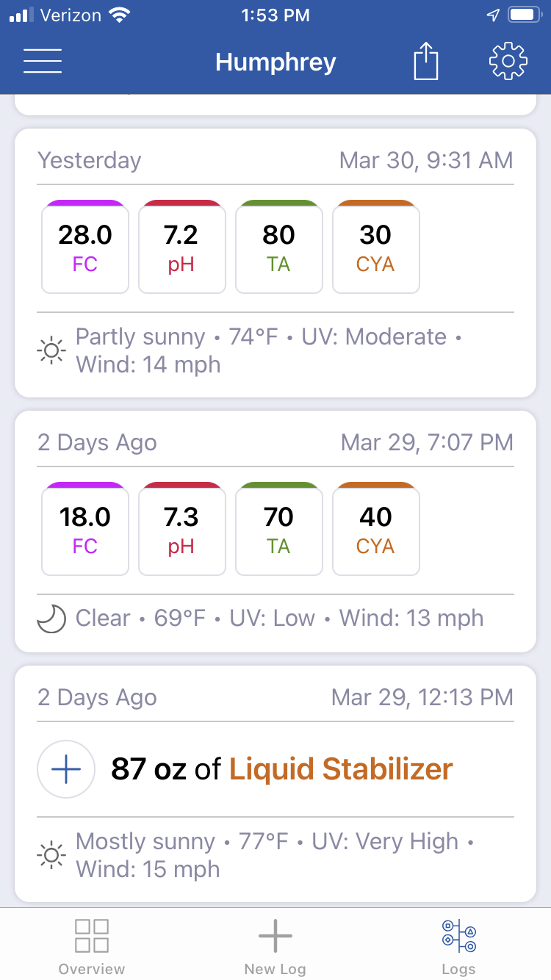Image resolution: width=551 pixels, height=980 pixels.
Task: Tap the moon icon beside Clear weather
Action: point(51,619)
